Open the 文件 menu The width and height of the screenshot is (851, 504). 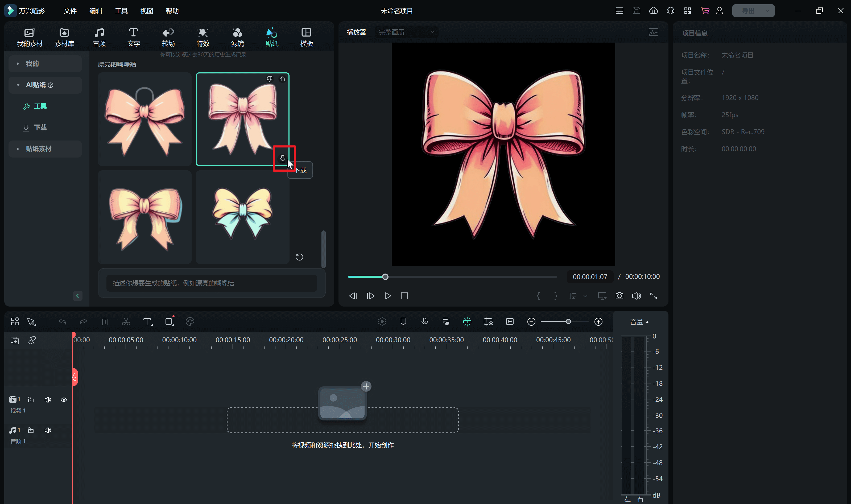(70, 11)
